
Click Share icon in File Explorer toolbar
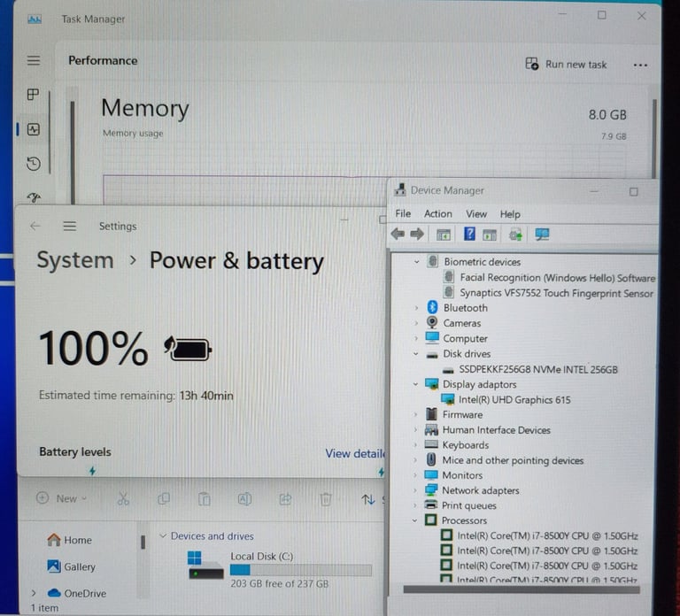(285, 499)
